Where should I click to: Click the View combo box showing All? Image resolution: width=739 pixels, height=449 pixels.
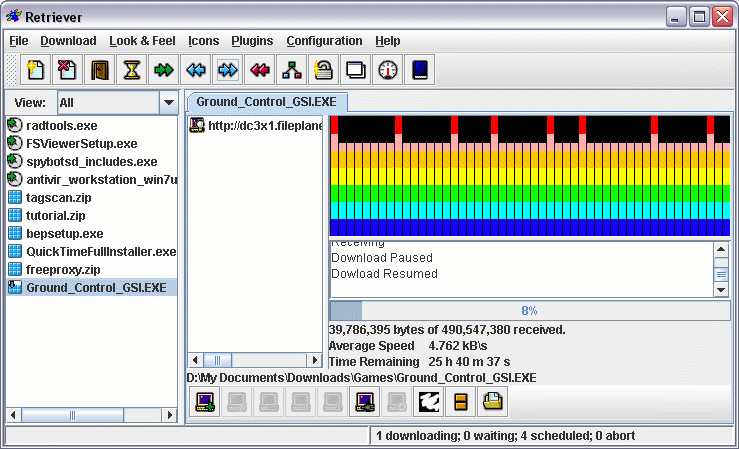point(118,102)
